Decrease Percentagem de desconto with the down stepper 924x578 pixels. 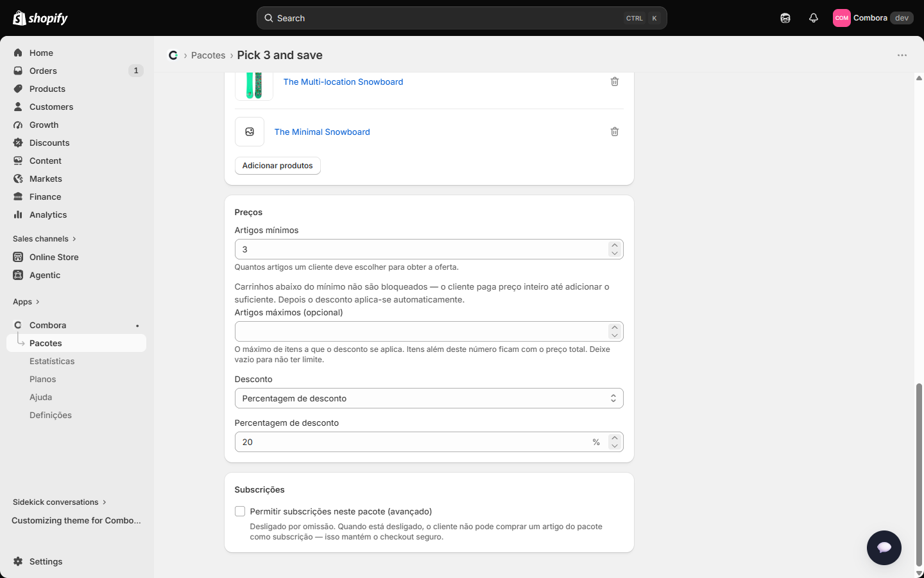[615, 446]
